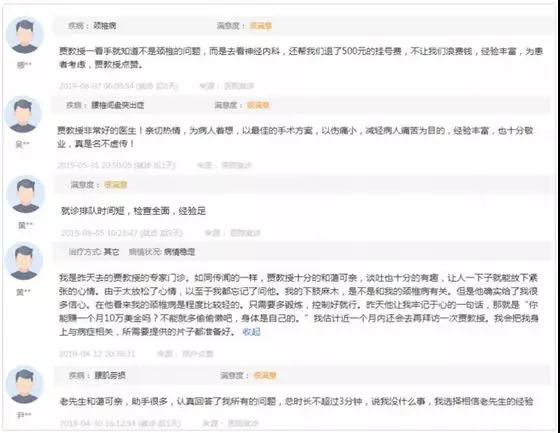Click timestamp 2019-04-30 under the 腰肌劳损 review
Viewport: 560px width, 433px height.
pos(120,423)
